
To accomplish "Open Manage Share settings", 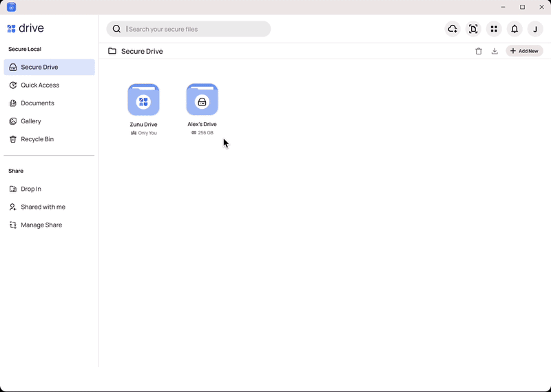I will click(x=41, y=225).
